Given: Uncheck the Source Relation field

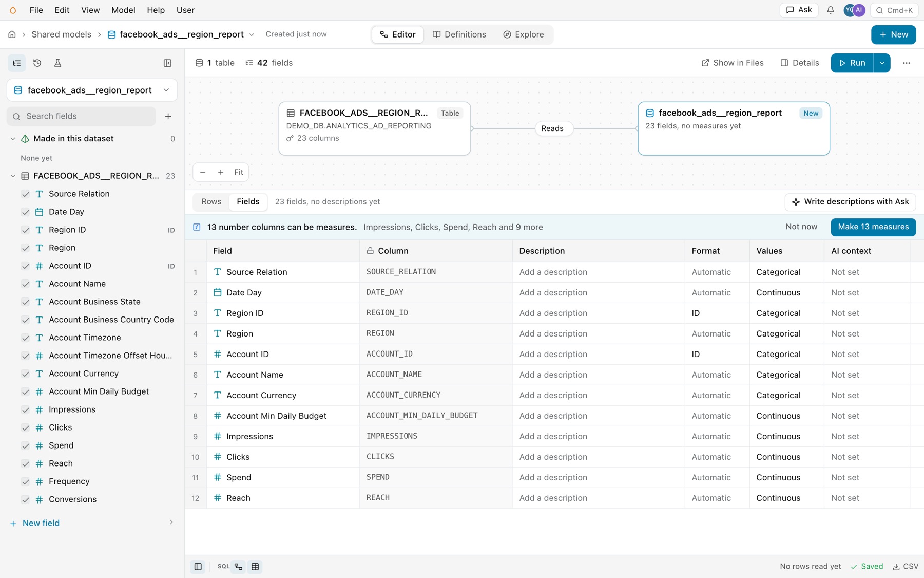Looking at the screenshot, I should [25, 194].
